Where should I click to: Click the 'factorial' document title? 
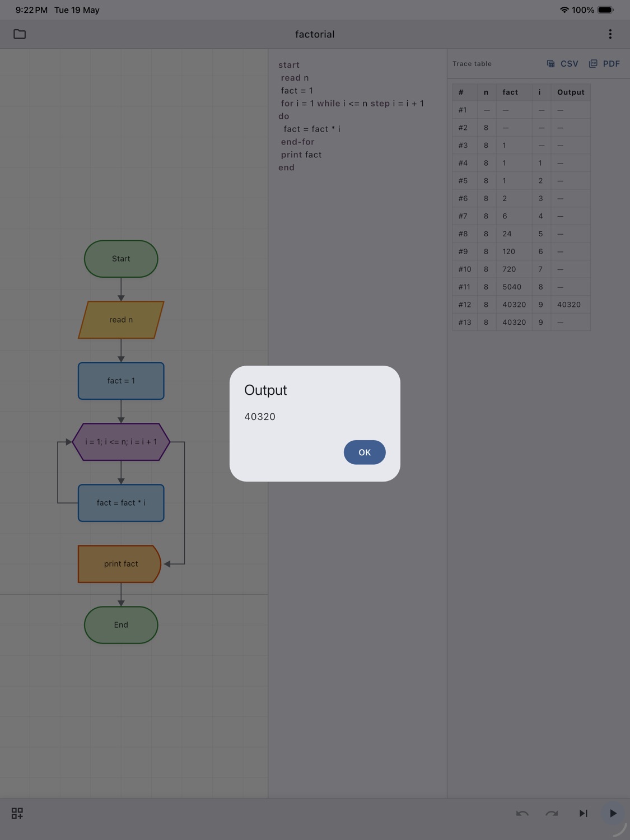(315, 34)
